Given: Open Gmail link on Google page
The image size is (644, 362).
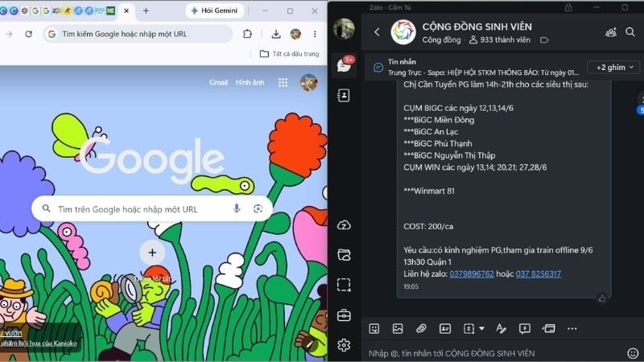Looking at the screenshot, I should coord(218,83).
